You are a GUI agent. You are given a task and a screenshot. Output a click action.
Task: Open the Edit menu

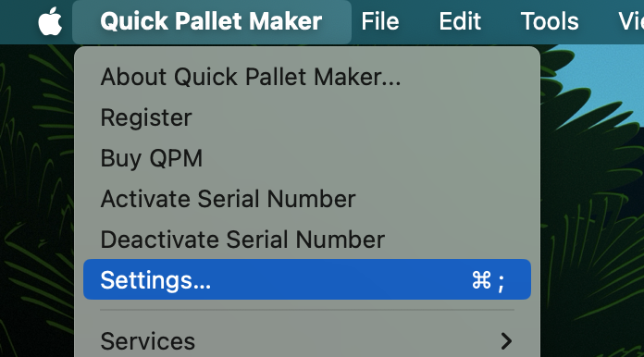[460, 21]
